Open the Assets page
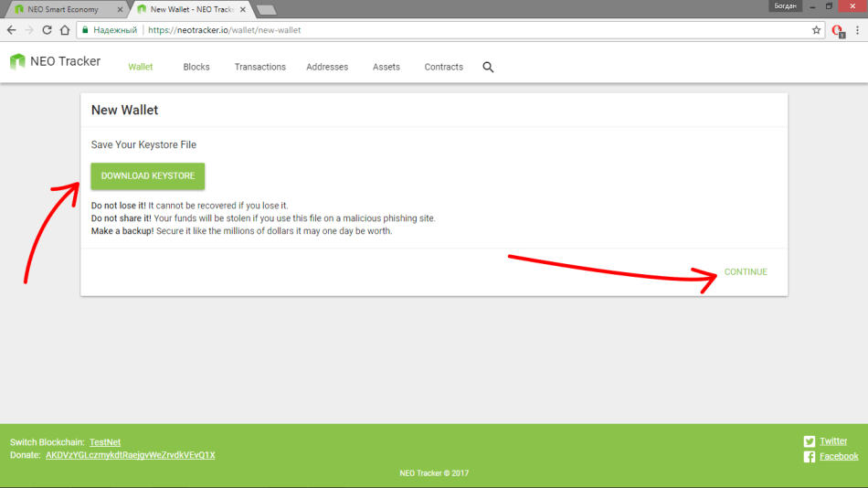Viewport: 868px width, 488px height. (386, 67)
